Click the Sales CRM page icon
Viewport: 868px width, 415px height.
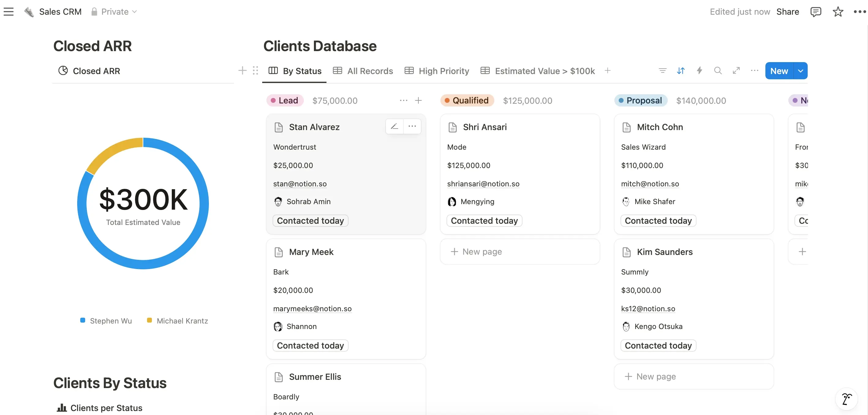pyautogui.click(x=29, y=12)
